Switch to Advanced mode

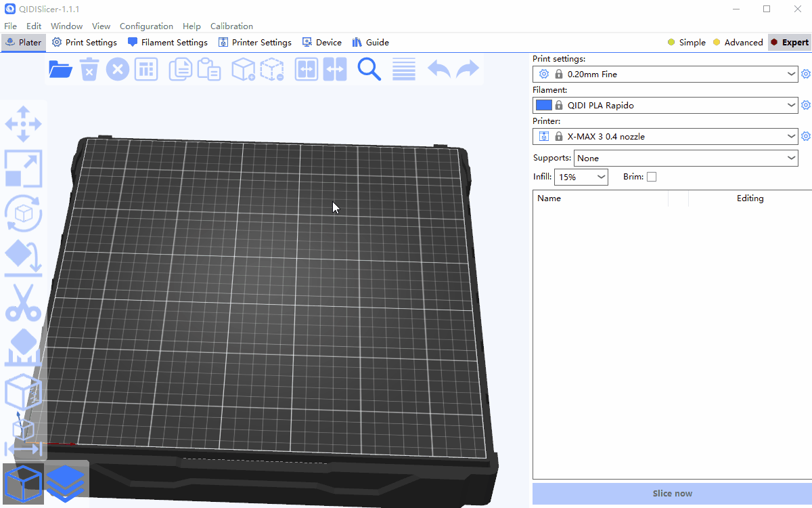[x=738, y=42]
